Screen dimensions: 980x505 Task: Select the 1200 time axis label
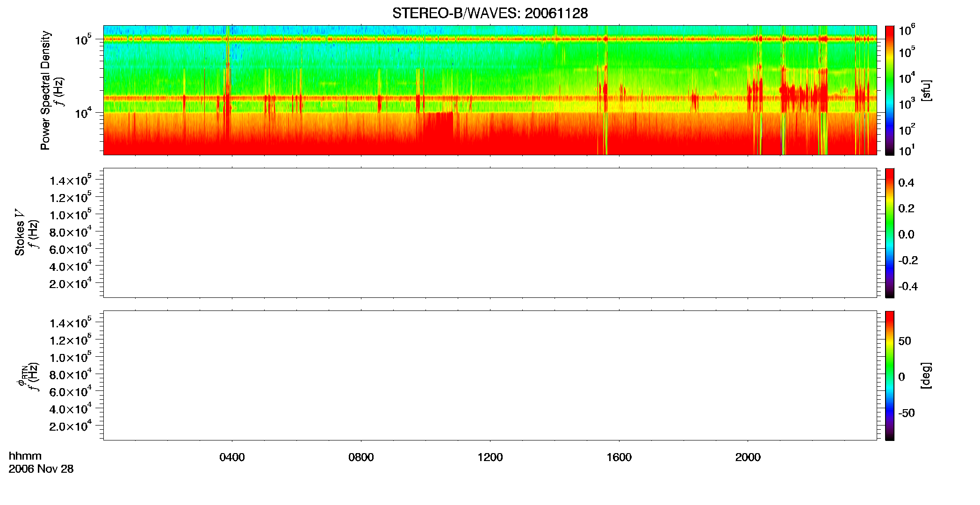(x=490, y=457)
